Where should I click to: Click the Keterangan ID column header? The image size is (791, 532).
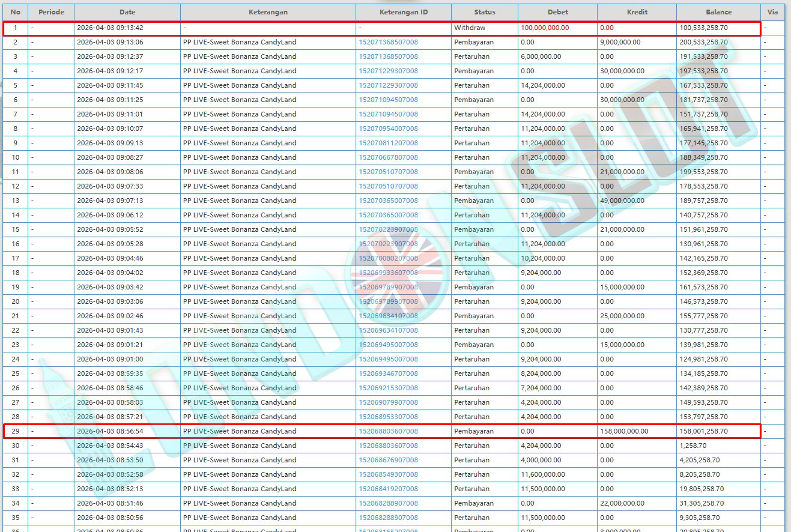pyautogui.click(x=404, y=12)
